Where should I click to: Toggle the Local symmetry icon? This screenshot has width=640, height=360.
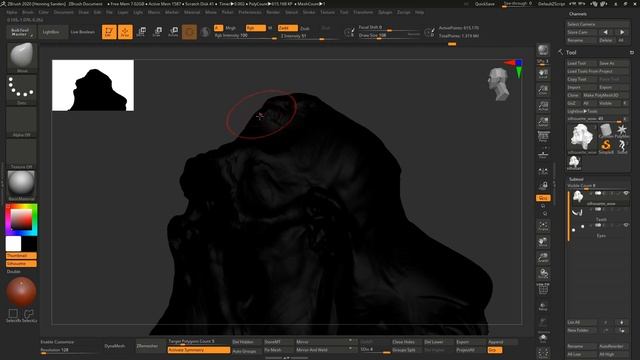pos(543,171)
